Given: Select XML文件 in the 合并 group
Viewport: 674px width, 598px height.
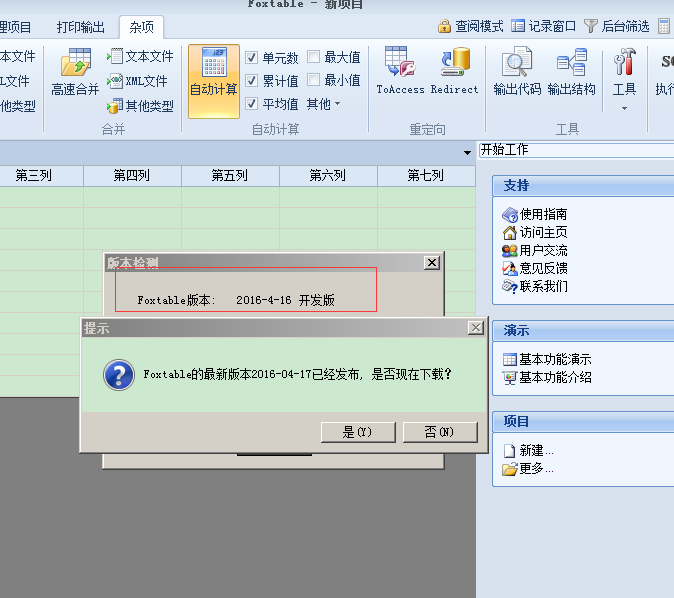Looking at the screenshot, I should coord(138,81).
